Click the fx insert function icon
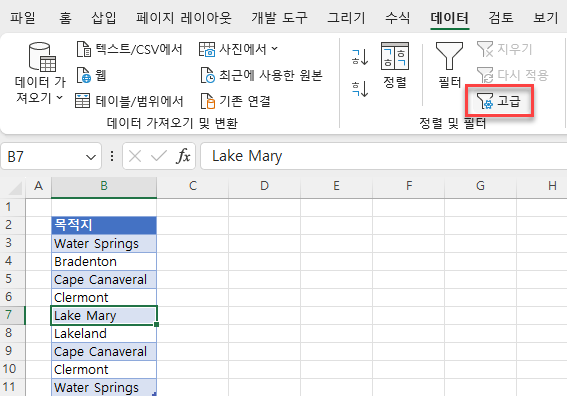Image resolution: width=567 pixels, height=396 pixels. 183,157
